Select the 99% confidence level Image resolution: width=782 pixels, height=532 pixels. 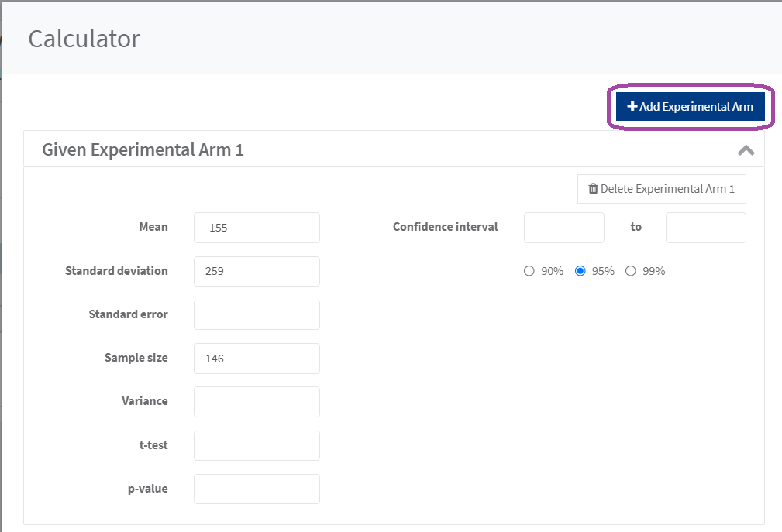point(630,271)
